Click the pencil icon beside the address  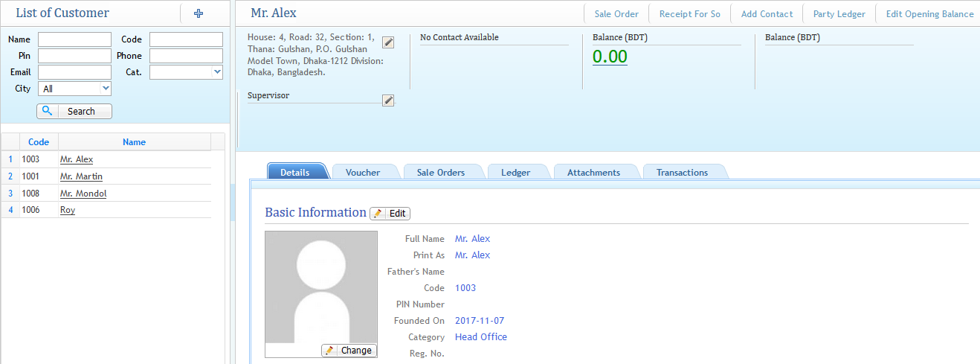388,42
